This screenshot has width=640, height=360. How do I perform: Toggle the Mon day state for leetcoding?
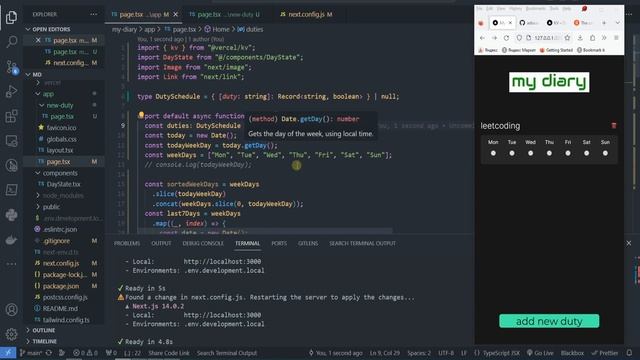click(x=493, y=153)
